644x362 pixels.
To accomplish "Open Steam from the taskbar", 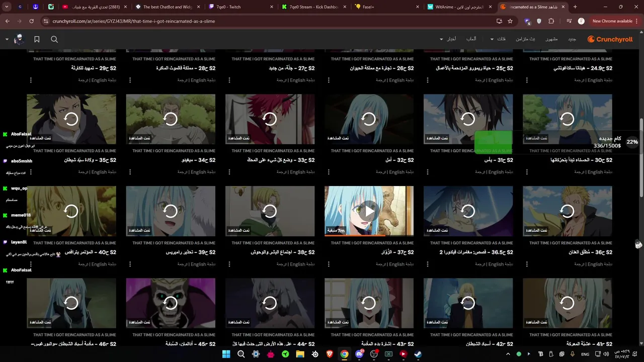I will pos(418,354).
